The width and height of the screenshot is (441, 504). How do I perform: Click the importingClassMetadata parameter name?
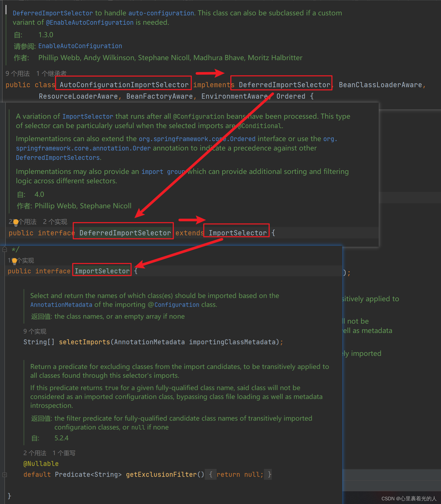point(232,342)
